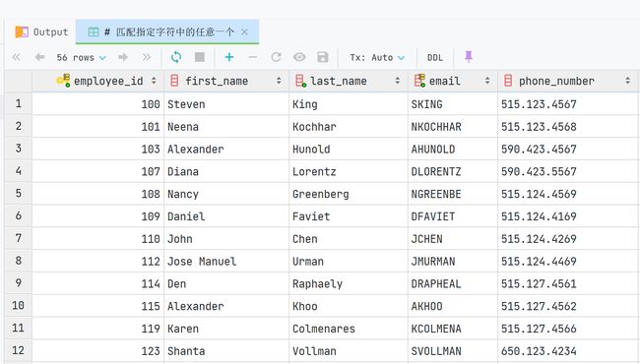The width and height of the screenshot is (640, 364).
Task: Select the 匹配指定字符中的任意一个 result tab
Action: tap(167, 31)
